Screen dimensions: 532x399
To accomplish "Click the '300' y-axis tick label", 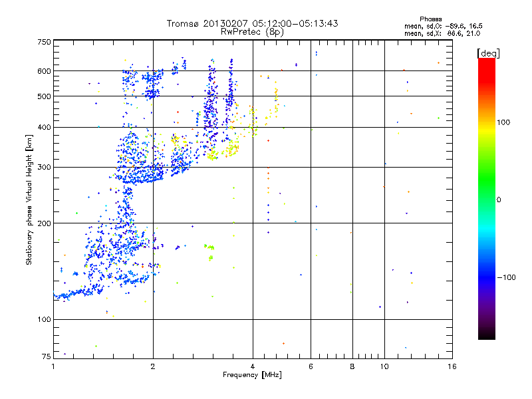I will (44, 168).
